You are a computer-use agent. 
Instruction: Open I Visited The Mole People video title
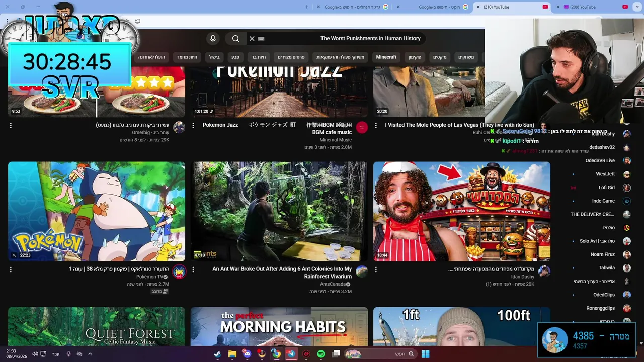coord(460,125)
